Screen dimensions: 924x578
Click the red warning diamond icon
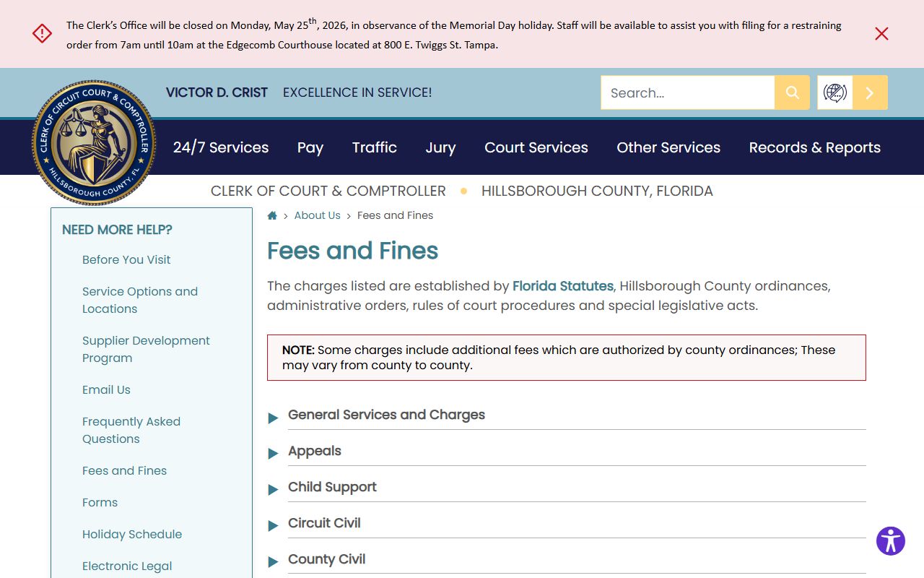[x=43, y=33]
